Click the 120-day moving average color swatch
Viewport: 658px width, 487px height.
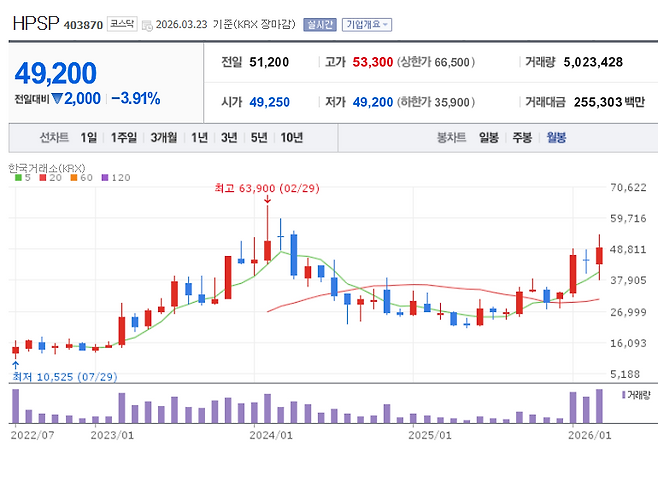click(x=104, y=177)
